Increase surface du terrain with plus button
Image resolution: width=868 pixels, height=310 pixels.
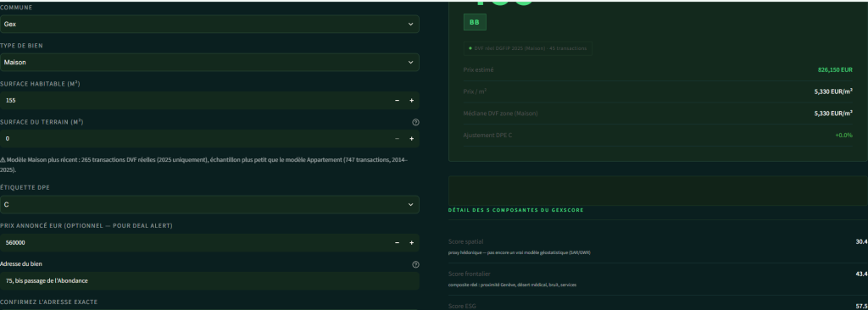tap(411, 138)
